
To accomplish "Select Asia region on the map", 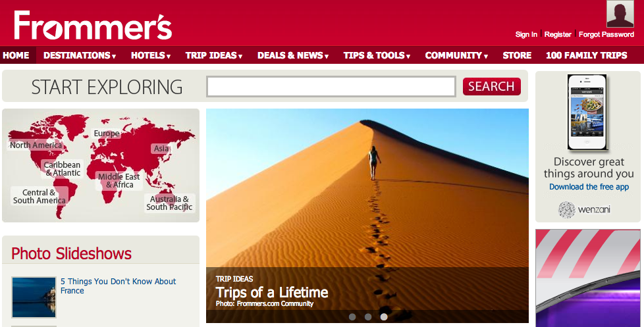I will 161,149.
